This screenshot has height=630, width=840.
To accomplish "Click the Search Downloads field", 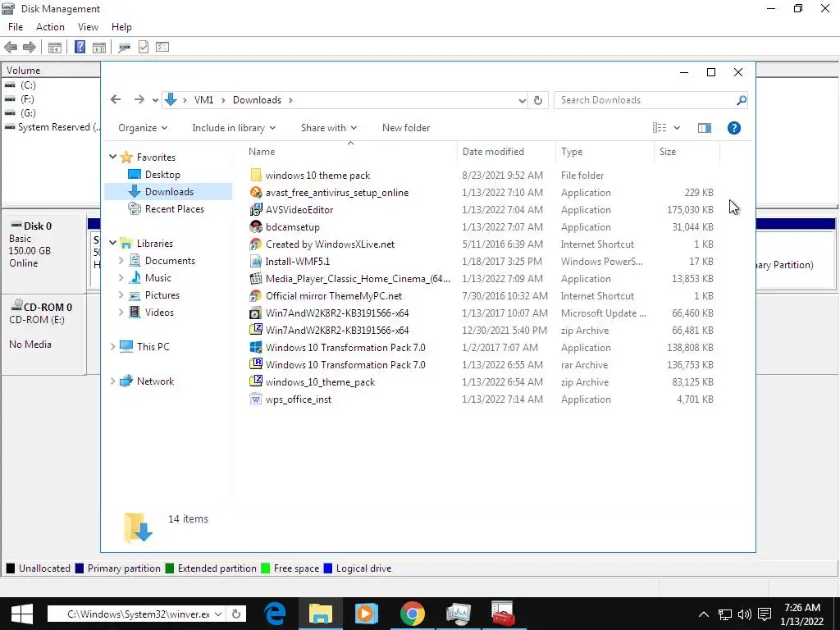I will pyautogui.click(x=645, y=100).
